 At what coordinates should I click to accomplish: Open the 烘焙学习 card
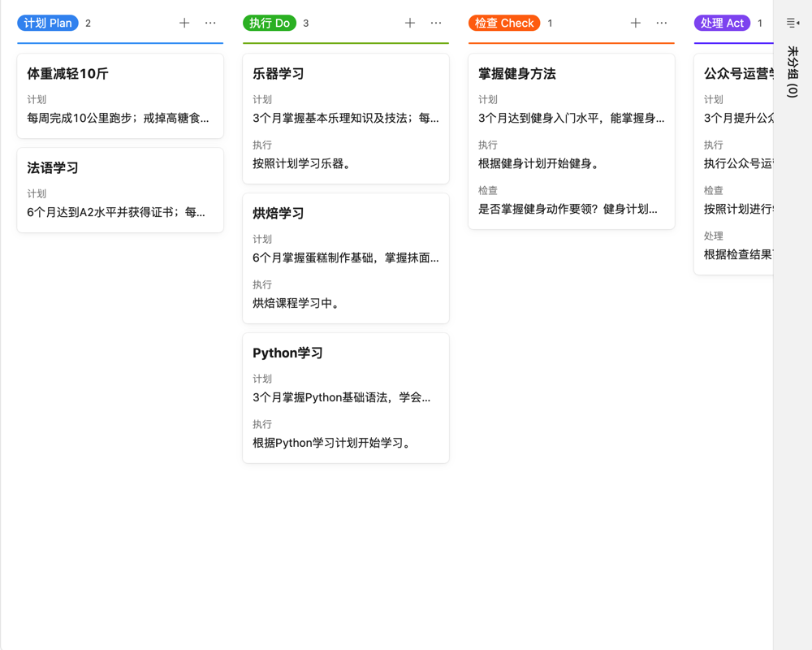[345, 258]
